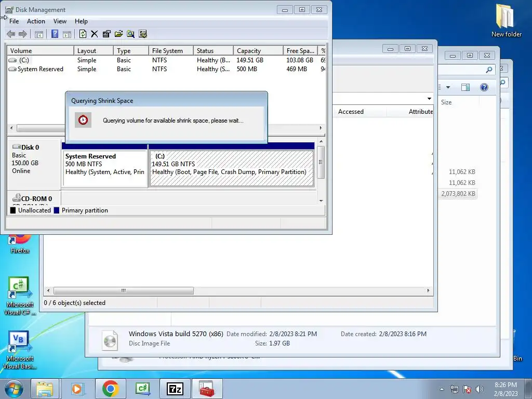The width and height of the screenshot is (532, 399).
Task: Open the File menu
Action: tap(14, 21)
